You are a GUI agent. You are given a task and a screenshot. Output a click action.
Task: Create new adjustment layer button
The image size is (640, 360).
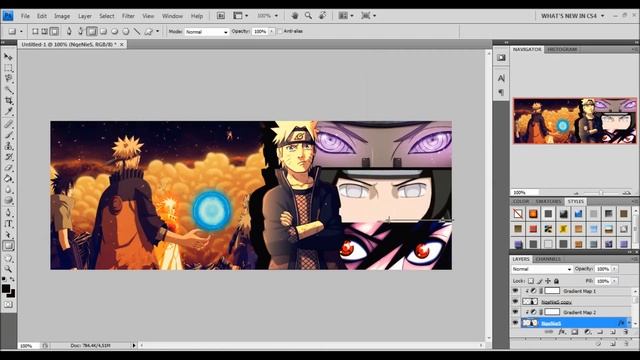pos(587,332)
